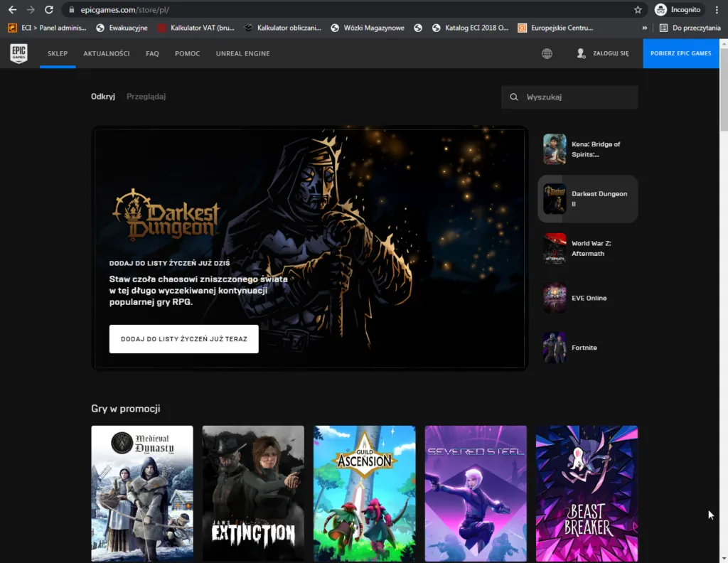Viewport: 728px width, 563px height.
Task: Open Jaws of Extinction game card
Action: [x=253, y=494]
